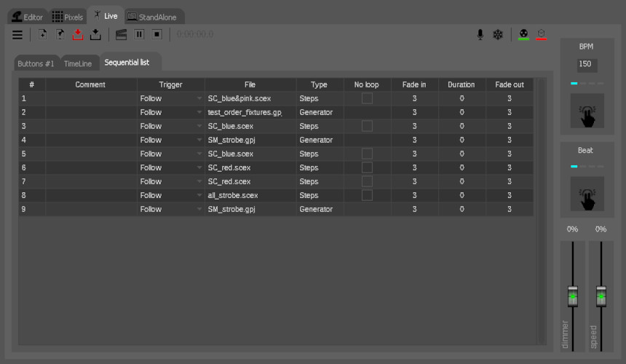
Task: Click the microphone icon
Action: pyautogui.click(x=480, y=34)
